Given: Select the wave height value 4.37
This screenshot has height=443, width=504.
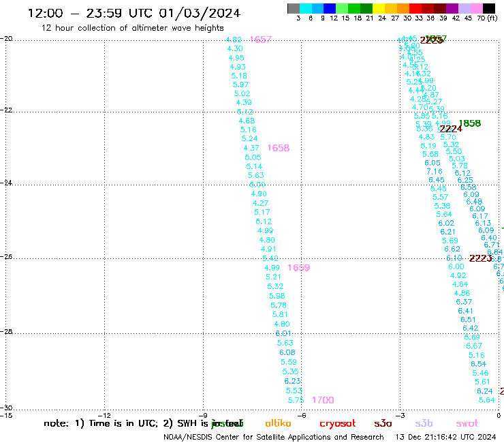Looking at the screenshot, I should click(x=251, y=148).
